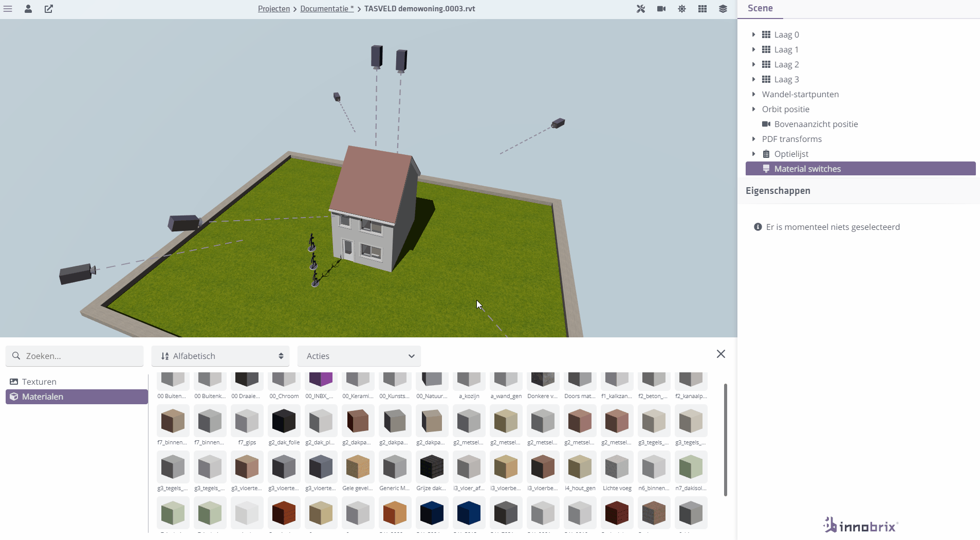Select the Bovenaanzicht positie camera
This screenshot has width=980, height=540.
click(816, 124)
